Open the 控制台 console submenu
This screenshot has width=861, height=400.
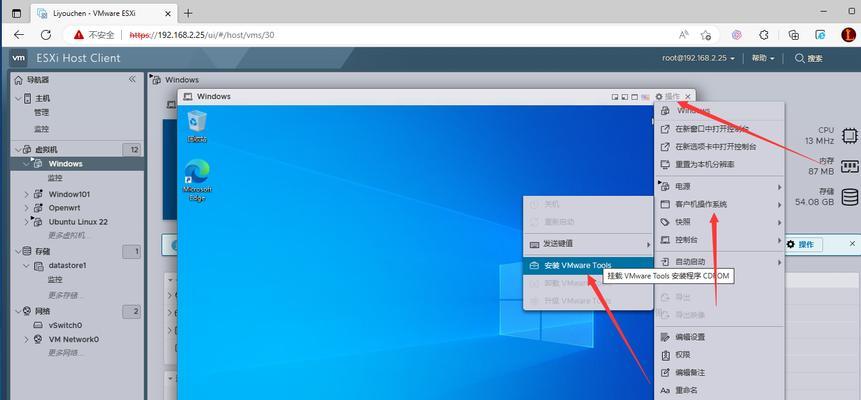(720, 240)
